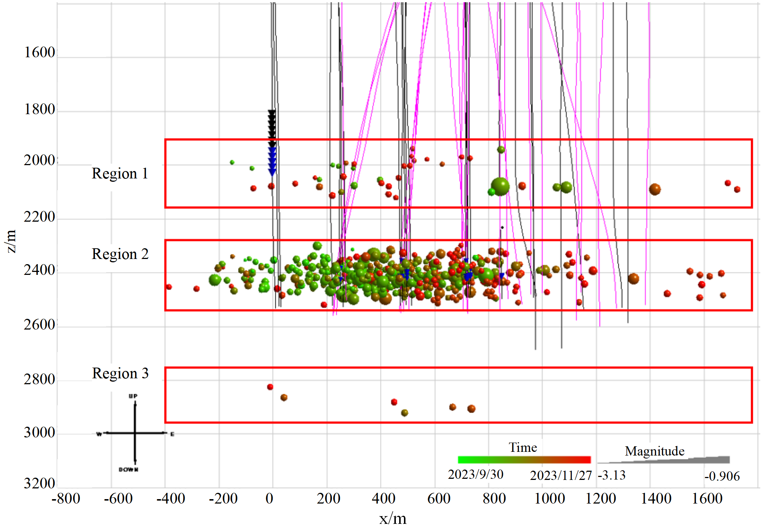
Task: Click the black triangle sensor array
Action: pyautogui.click(x=272, y=127)
